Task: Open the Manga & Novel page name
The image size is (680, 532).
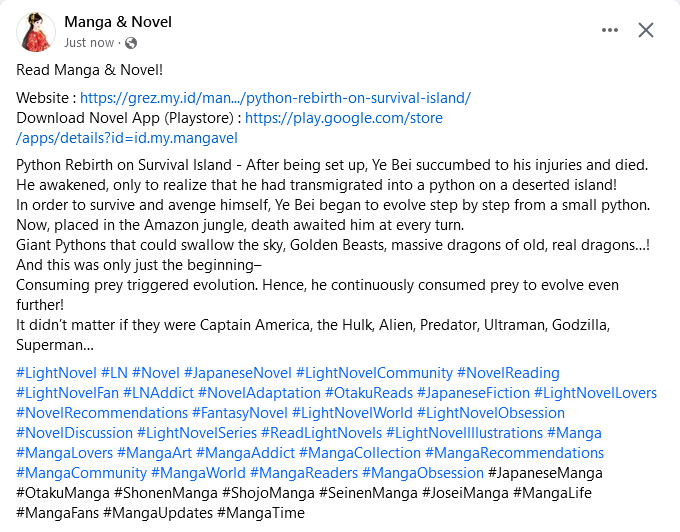Action: [118, 22]
